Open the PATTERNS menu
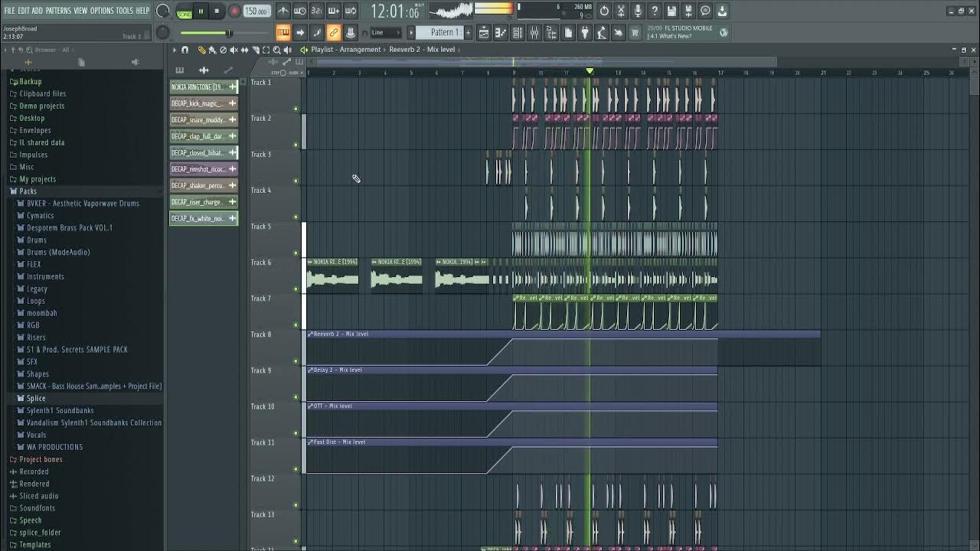980x551 pixels. tap(58, 11)
